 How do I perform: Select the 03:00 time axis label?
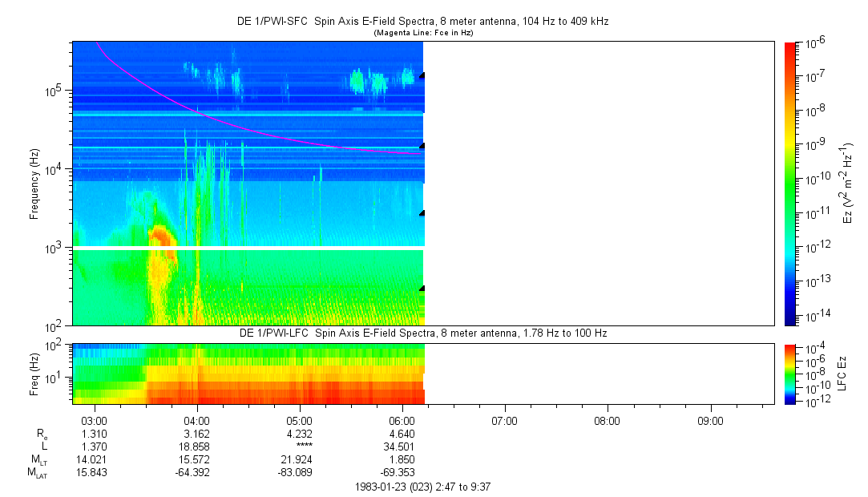[x=95, y=420]
